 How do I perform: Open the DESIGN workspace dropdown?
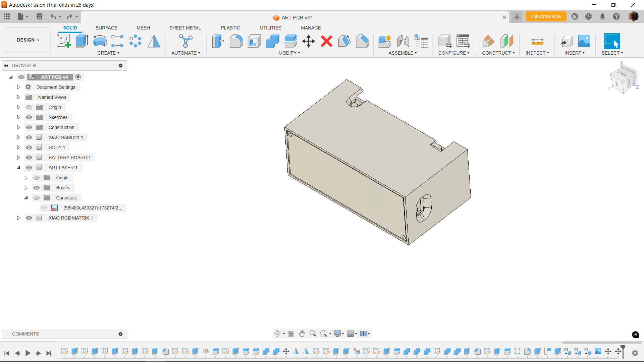point(28,40)
